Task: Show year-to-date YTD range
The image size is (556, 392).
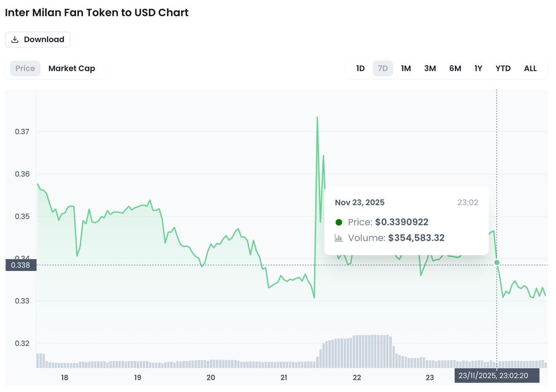Action: 503,68
